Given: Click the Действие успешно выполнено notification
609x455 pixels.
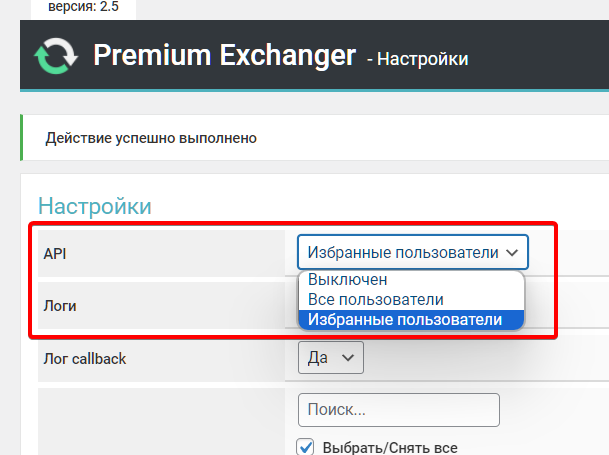Looking at the screenshot, I should 151,138.
